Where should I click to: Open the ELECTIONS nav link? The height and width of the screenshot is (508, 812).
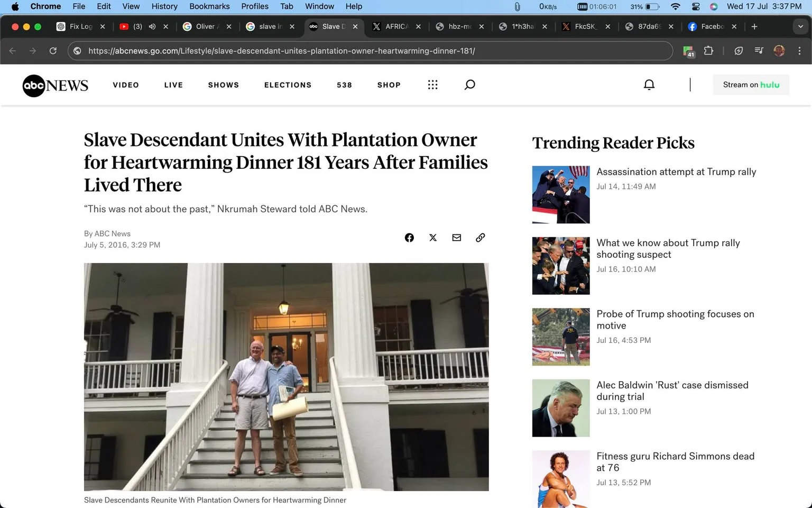click(288, 85)
